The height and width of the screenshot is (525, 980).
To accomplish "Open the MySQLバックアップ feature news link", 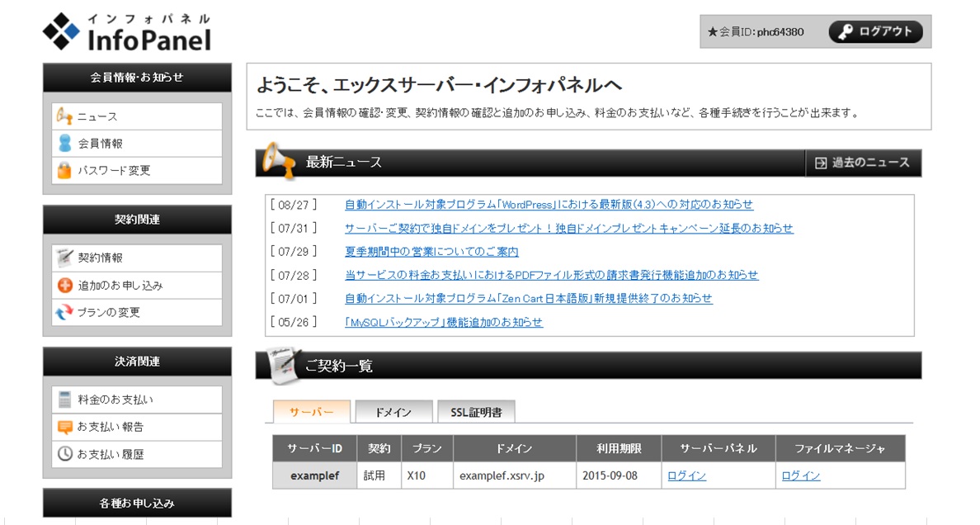I will (x=444, y=322).
